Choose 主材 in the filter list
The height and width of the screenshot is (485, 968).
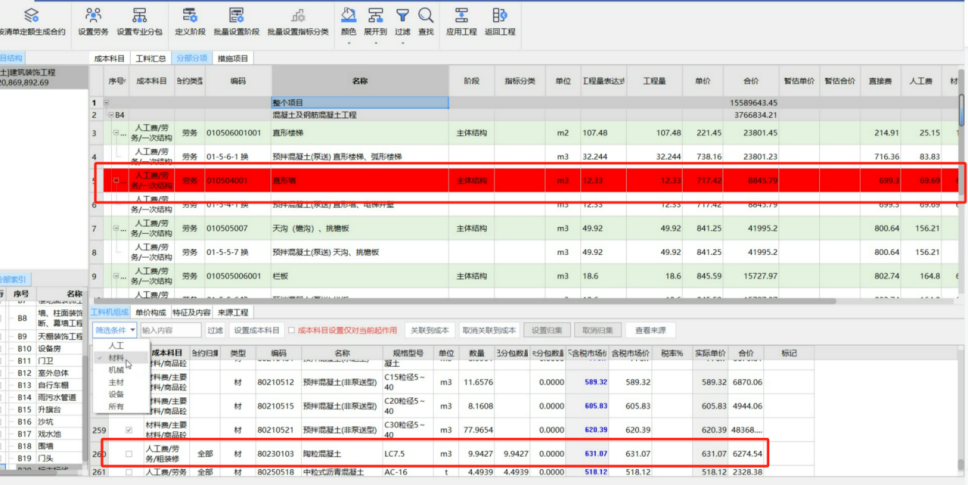(x=116, y=383)
